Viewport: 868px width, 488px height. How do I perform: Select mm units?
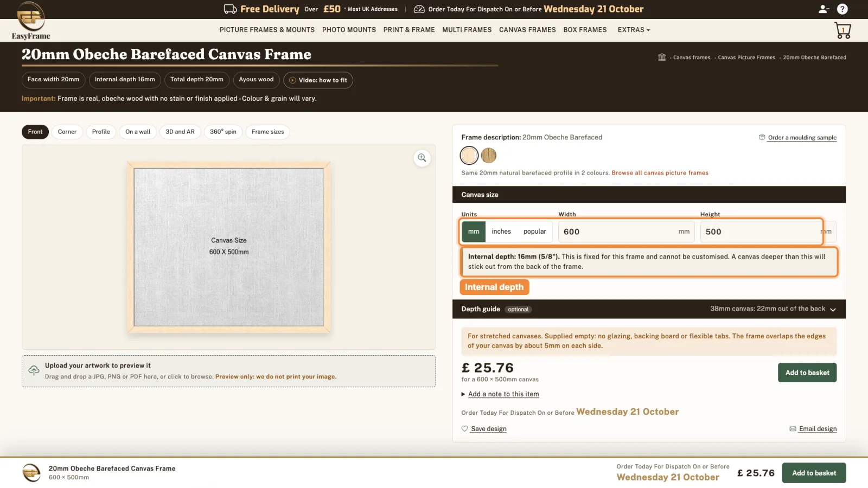click(x=474, y=232)
